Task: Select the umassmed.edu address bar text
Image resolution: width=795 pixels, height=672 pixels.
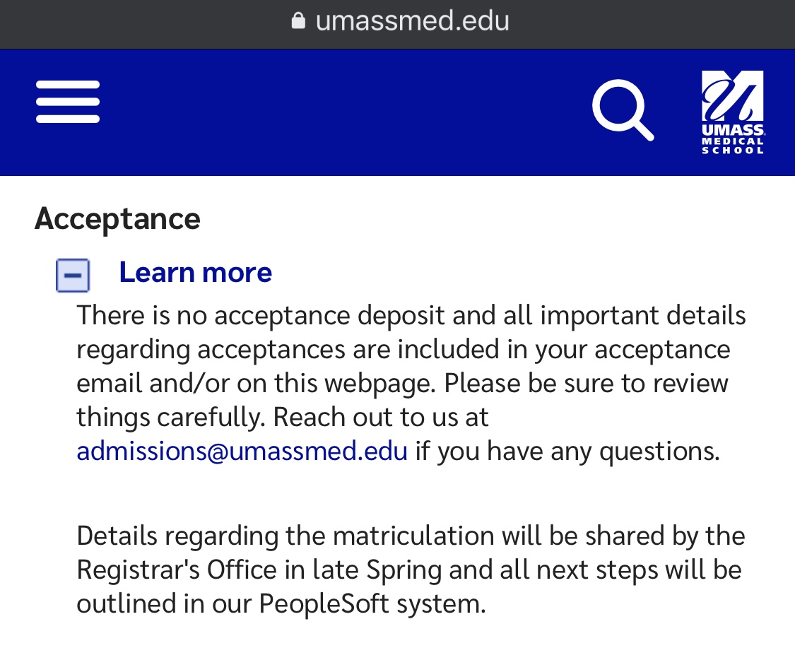Action: [412, 20]
